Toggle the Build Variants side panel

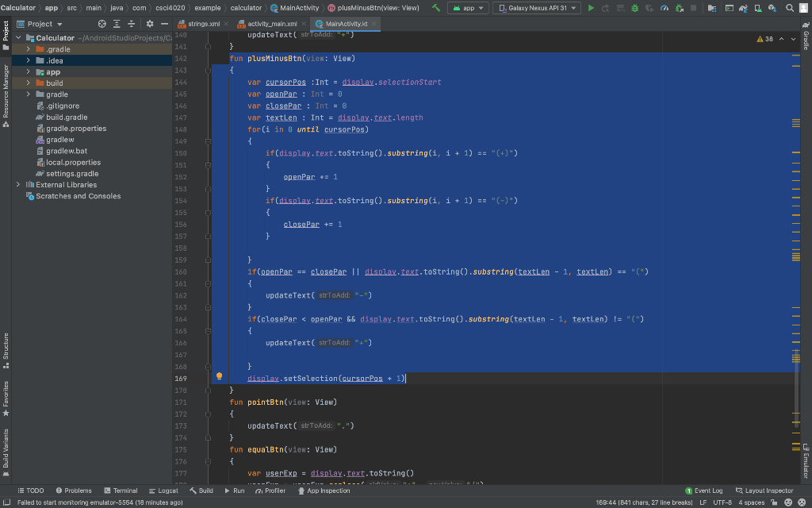pos(6,448)
